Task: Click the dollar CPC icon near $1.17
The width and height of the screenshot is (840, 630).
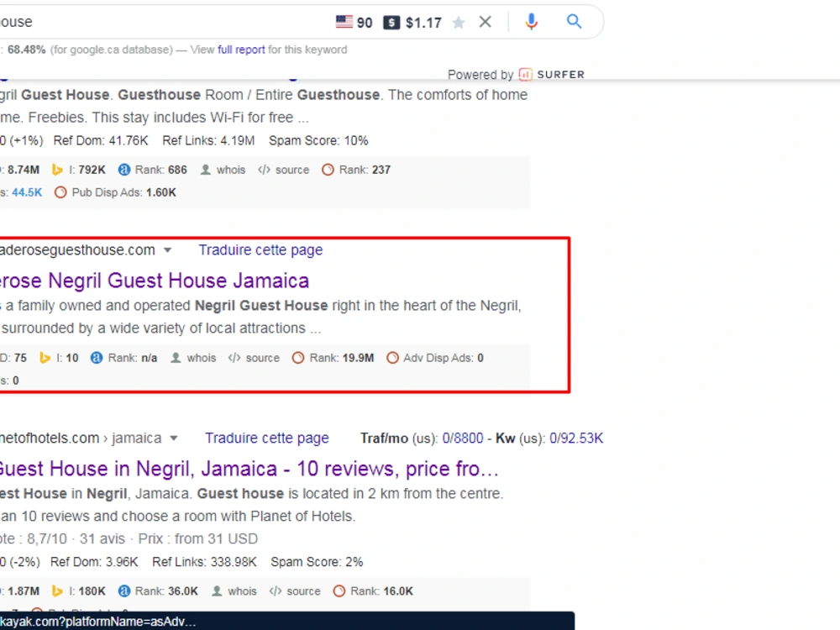Action: 391,23
